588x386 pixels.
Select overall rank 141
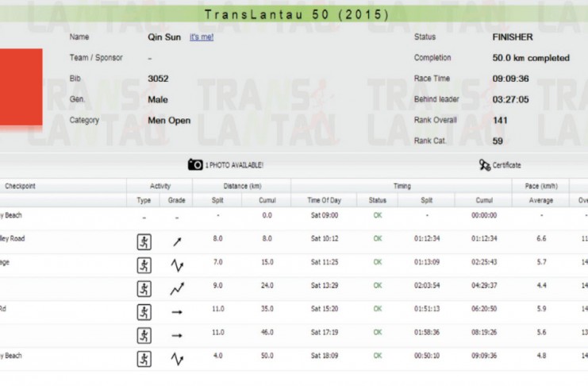(500, 121)
